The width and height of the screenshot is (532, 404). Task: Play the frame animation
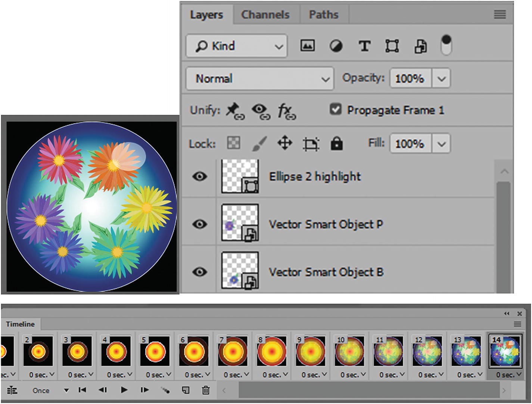124,390
